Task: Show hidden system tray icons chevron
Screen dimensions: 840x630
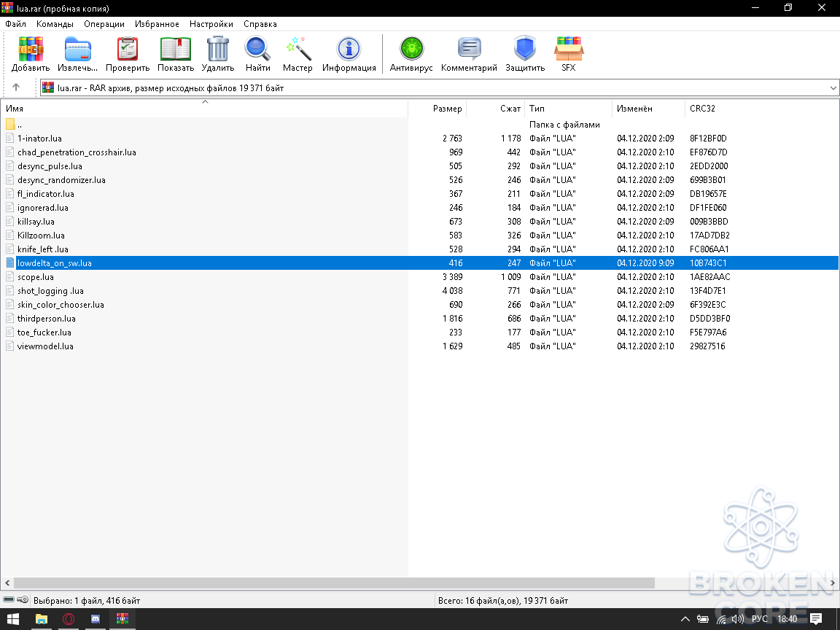Action: 685,619
